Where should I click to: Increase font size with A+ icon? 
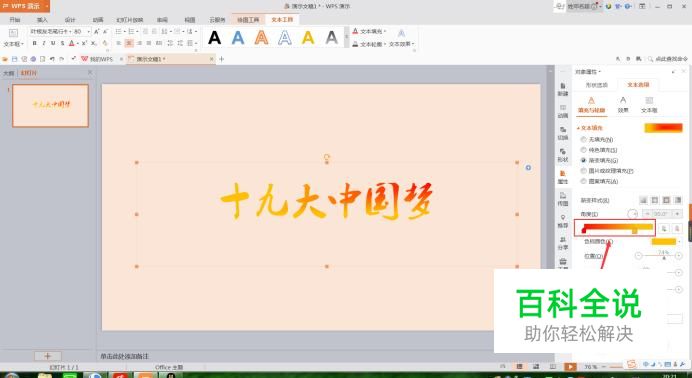click(96, 32)
